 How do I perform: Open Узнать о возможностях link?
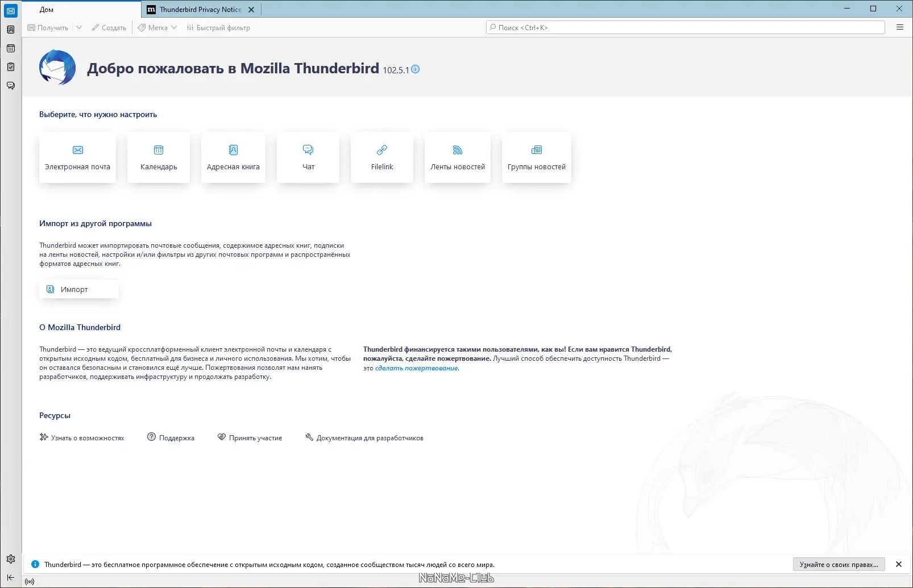click(x=82, y=437)
